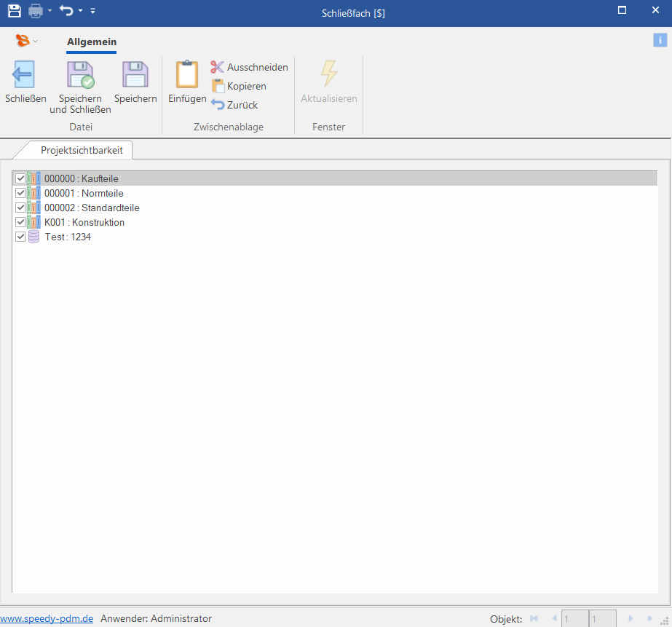Image resolution: width=672 pixels, height=627 pixels.
Task: Click the Objekt number input field
Action: coord(574,619)
